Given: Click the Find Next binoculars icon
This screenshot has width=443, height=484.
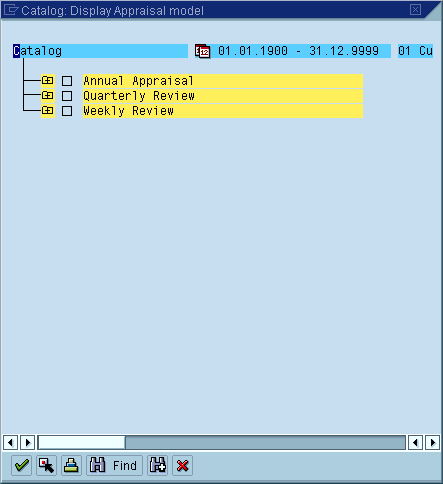Looking at the screenshot, I should tap(158, 465).
